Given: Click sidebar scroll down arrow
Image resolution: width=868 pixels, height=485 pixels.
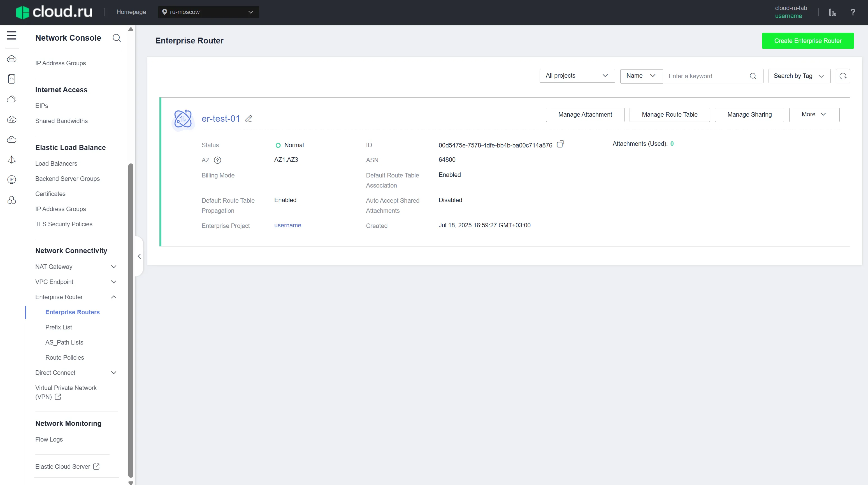Looking at the screenshot, I should 131,483.
